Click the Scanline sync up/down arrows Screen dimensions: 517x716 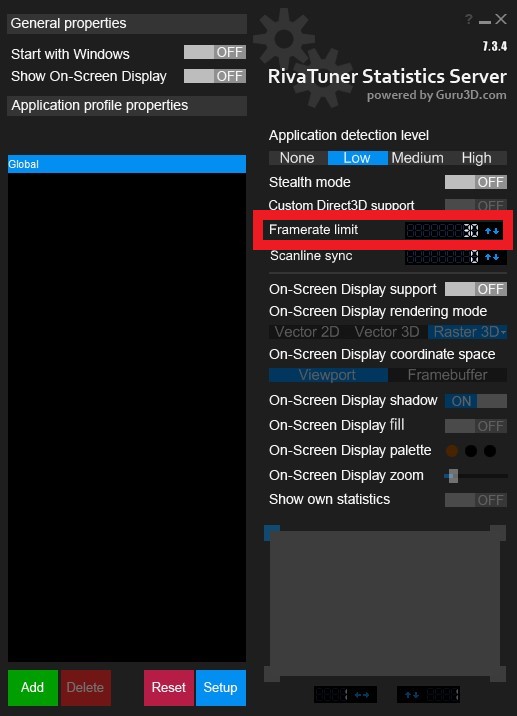(492, 257)
